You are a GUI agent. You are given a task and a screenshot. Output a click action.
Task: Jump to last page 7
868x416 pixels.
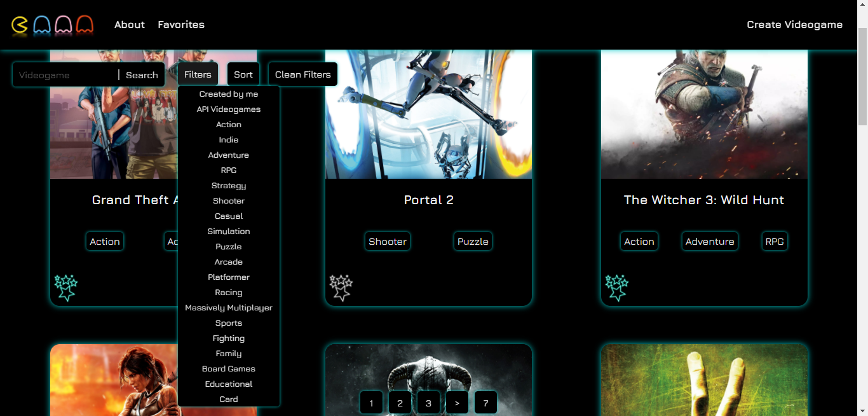[x=485, y=403]
